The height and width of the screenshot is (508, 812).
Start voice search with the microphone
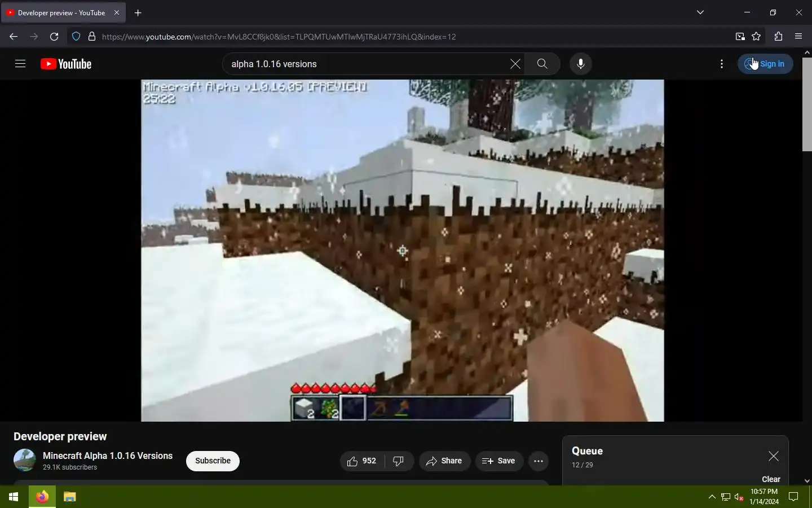coord(581,64)
